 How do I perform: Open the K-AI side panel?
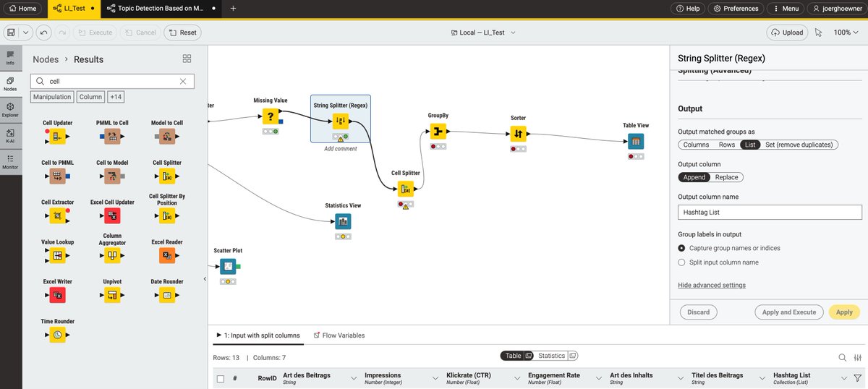click(10, 135)
